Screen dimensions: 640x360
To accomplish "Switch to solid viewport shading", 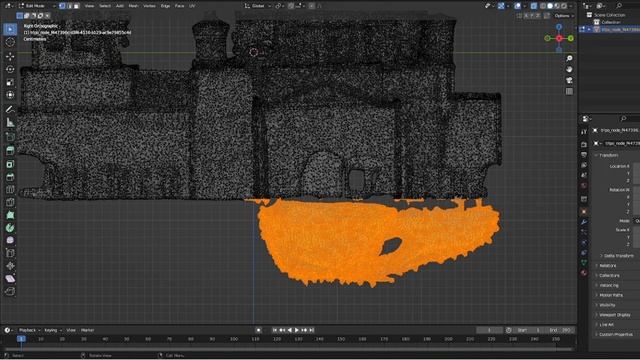I will tap(550, 6).
